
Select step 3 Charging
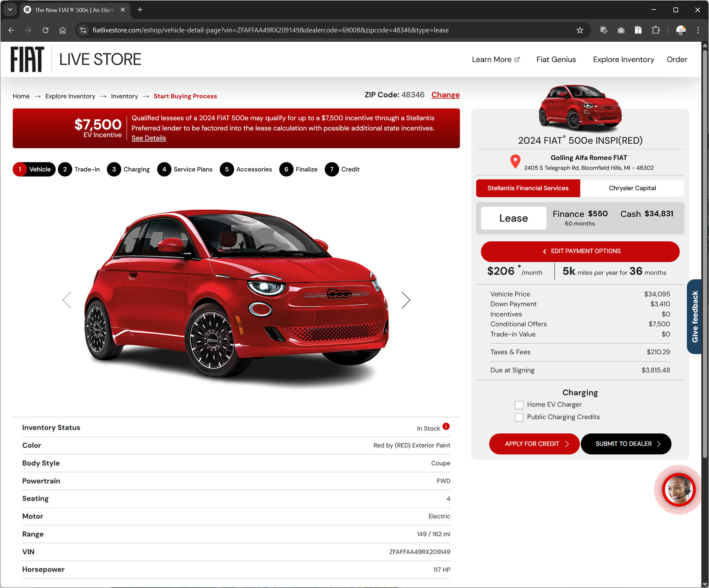[x=129, y=169]
